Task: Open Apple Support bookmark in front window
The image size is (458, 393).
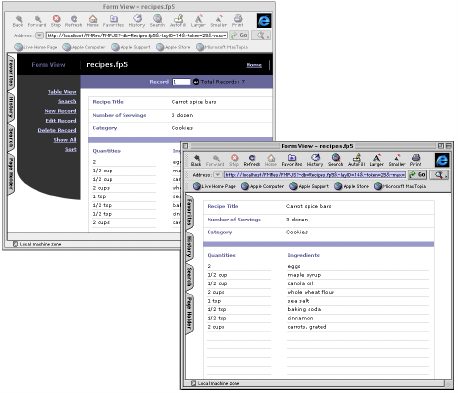Action: point(309,186)
